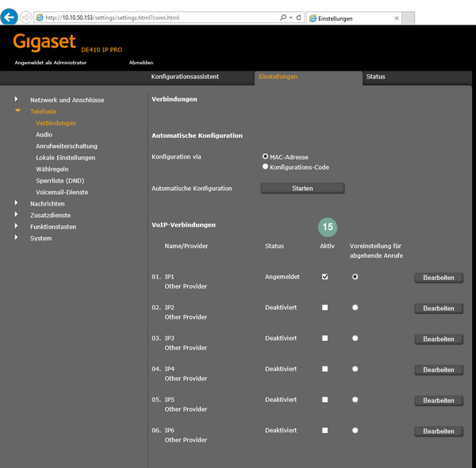Open Wählregeln page
Image resolution: width=476 pixels, height=468 pixels.
(x=52, y=169)
